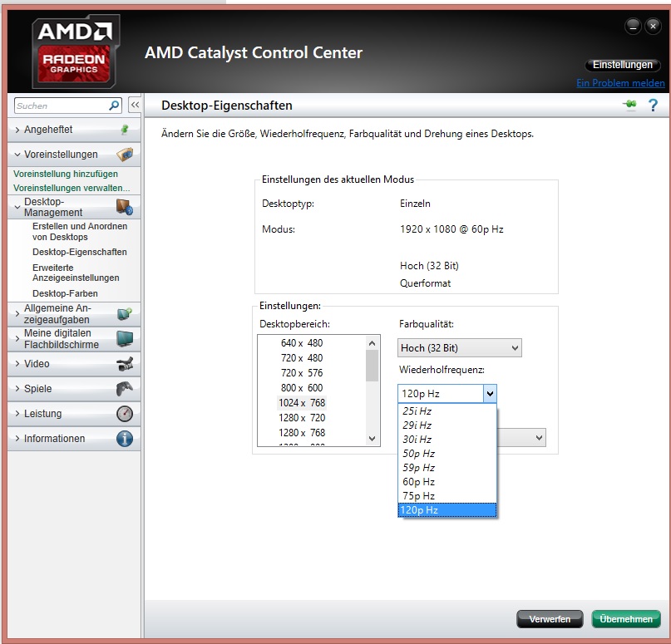Image resolution: width=671 pixels, height=644 pixels.
Task: Click the Übernehmen button
Action: [626, 619]
